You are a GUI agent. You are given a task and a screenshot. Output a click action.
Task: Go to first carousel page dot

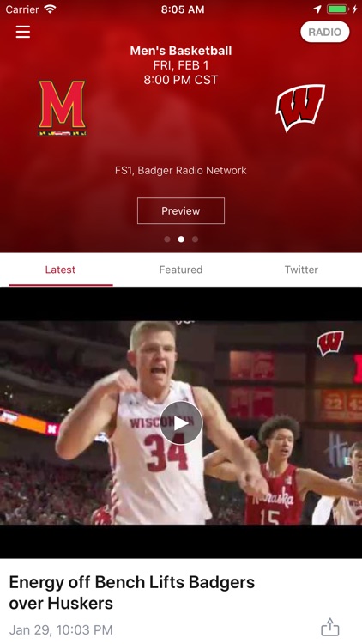(x=167, y=240)
